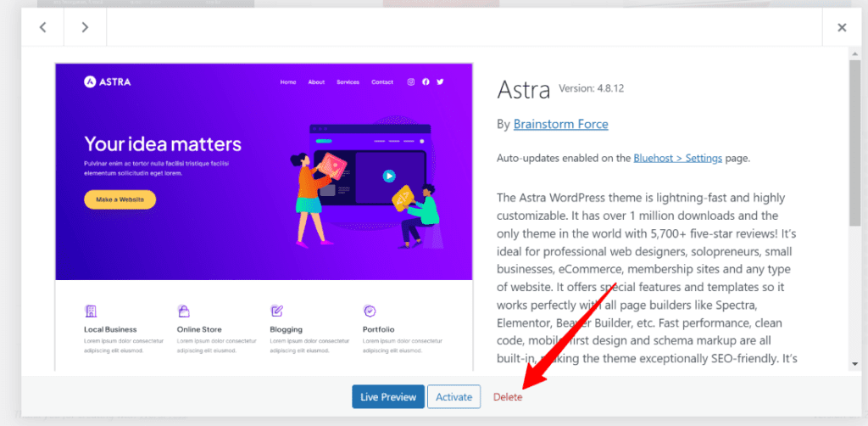Delete the Astra theme

point(508,397)
